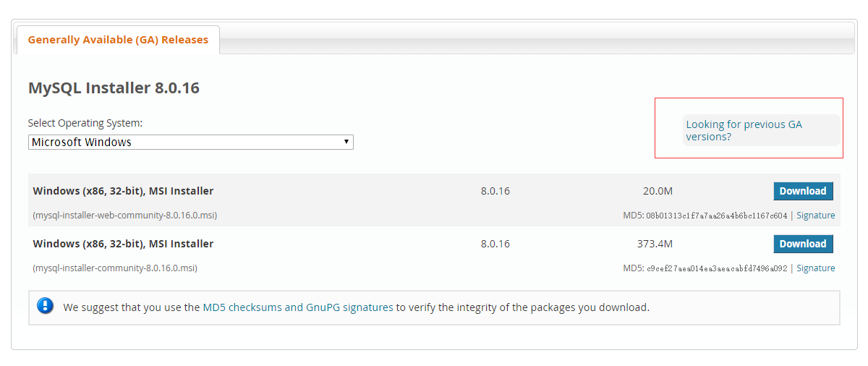This screenshot has width=868, height=366.
Task: Open MD5 checksums and GnuPG signatures link
Action: 298,307
